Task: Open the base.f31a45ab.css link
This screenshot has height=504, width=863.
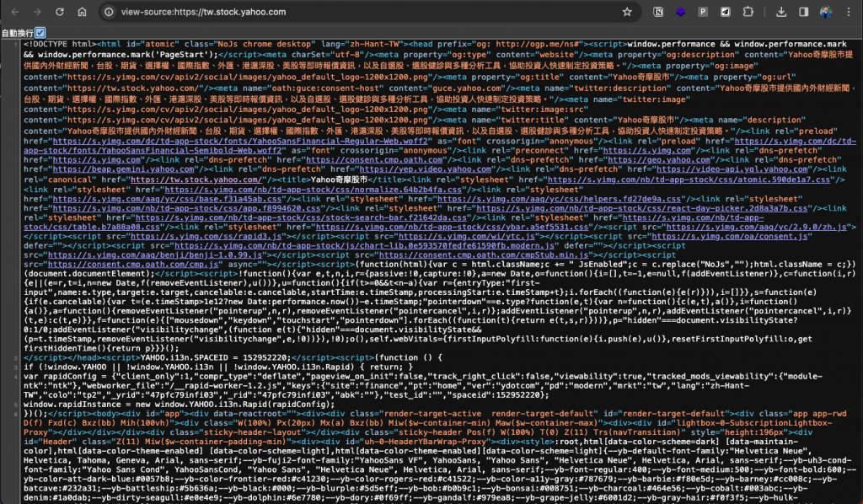Action: pyautogui.click(x=169, y=199)
